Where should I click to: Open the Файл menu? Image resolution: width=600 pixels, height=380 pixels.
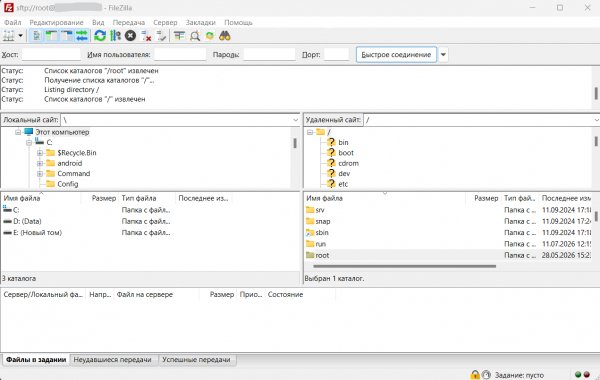(x=13, y=23)
